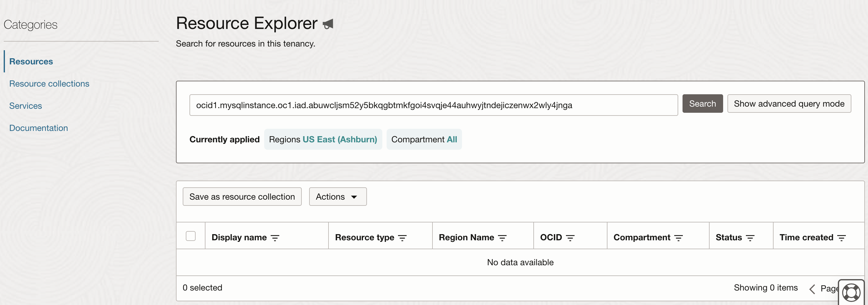Open the Documentation category
868x305 pixels.
click(38, 128)
